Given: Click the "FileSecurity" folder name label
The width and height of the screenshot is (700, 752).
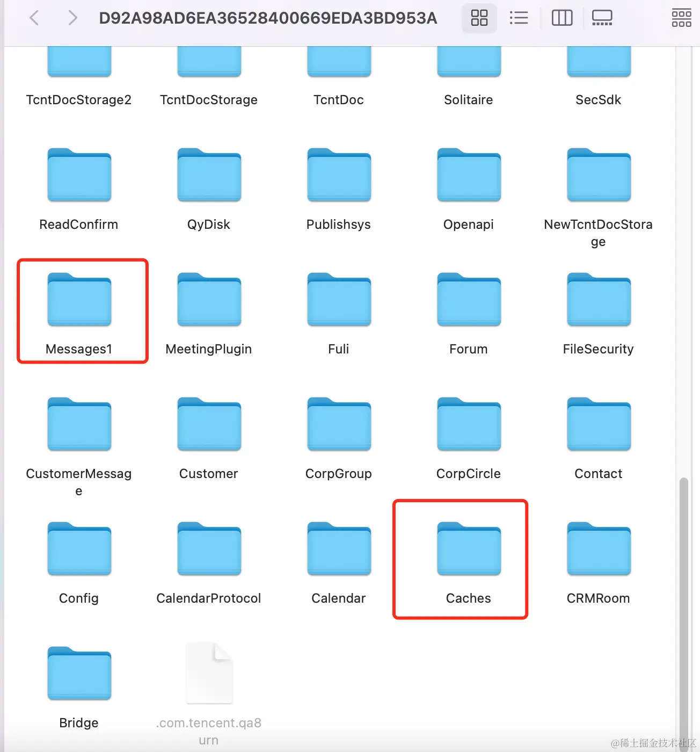Looking at the screenshot, I should tap(599, 349).
